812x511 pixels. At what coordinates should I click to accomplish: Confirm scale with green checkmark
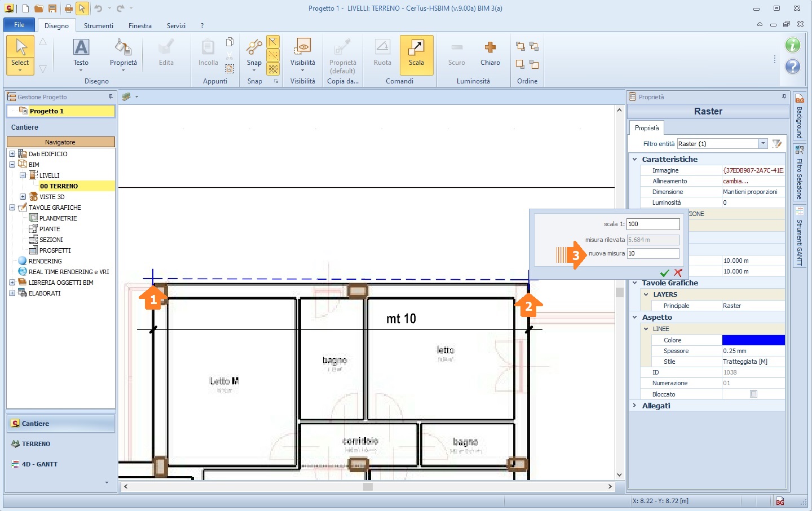(x=664, y=273)
